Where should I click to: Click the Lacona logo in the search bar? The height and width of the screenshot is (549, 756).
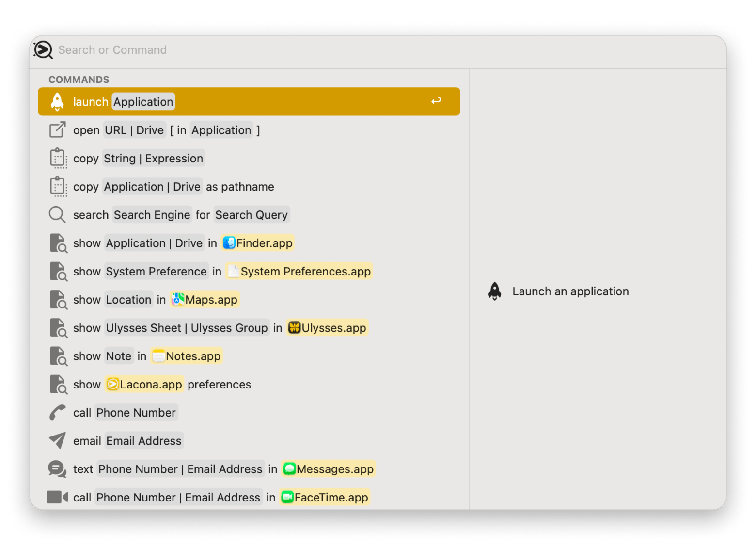tap(43, 50)
